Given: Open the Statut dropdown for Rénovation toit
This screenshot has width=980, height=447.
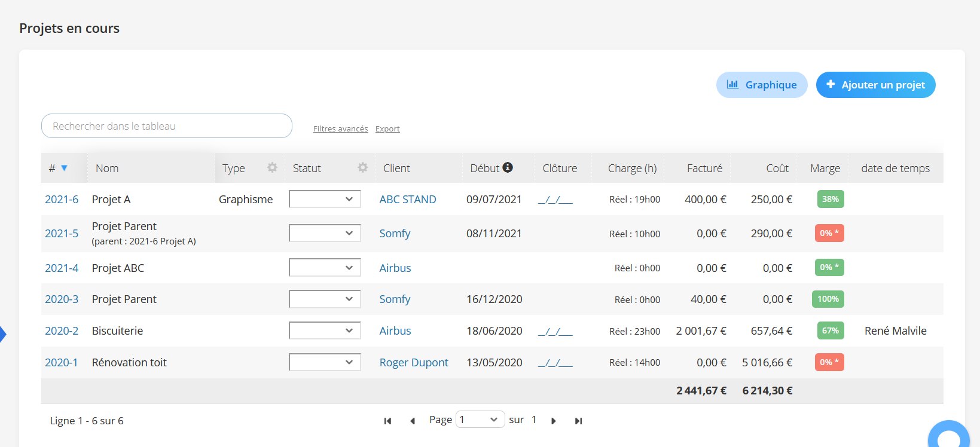Looking at the screenshot, I should pyautogui.click(x=325, y=362).
